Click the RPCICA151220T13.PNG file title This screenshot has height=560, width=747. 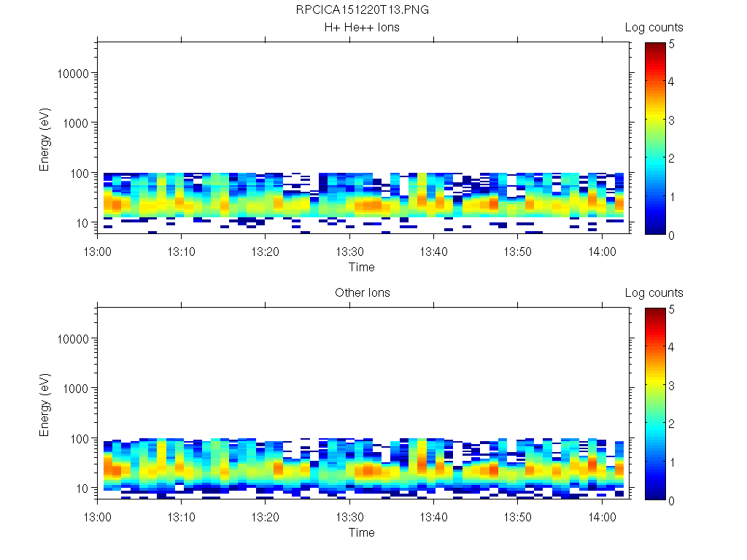point(362,9)
